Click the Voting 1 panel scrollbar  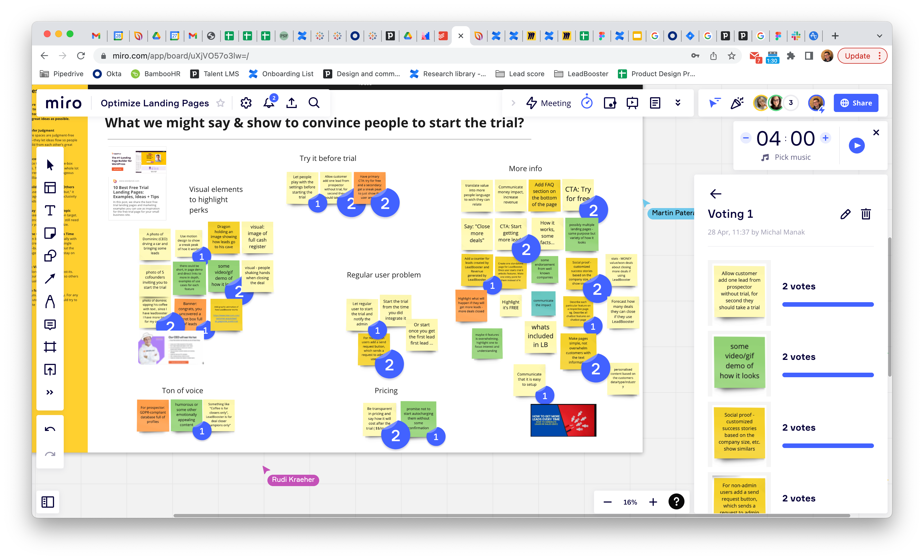[890, 307]
